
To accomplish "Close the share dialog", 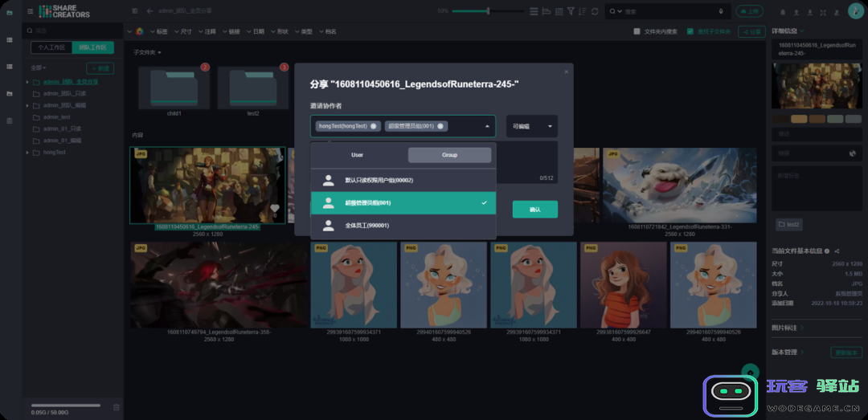I will point(566,71).
